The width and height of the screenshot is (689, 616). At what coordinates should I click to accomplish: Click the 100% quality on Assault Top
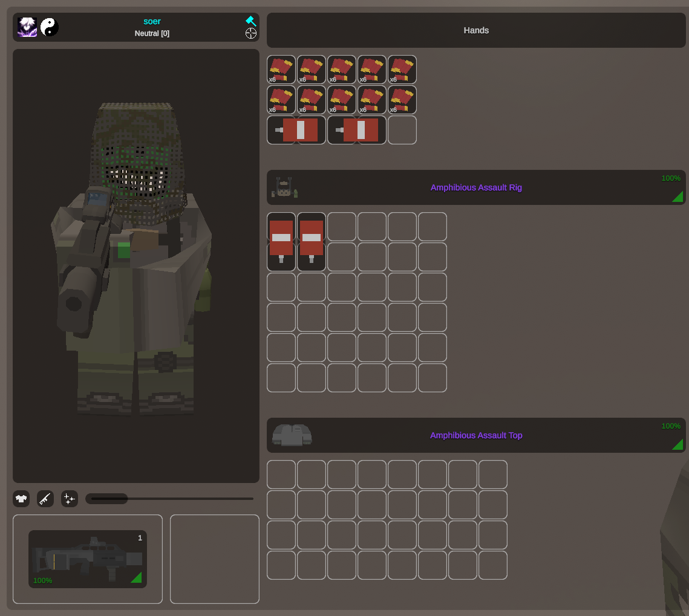tap(670, 426)
